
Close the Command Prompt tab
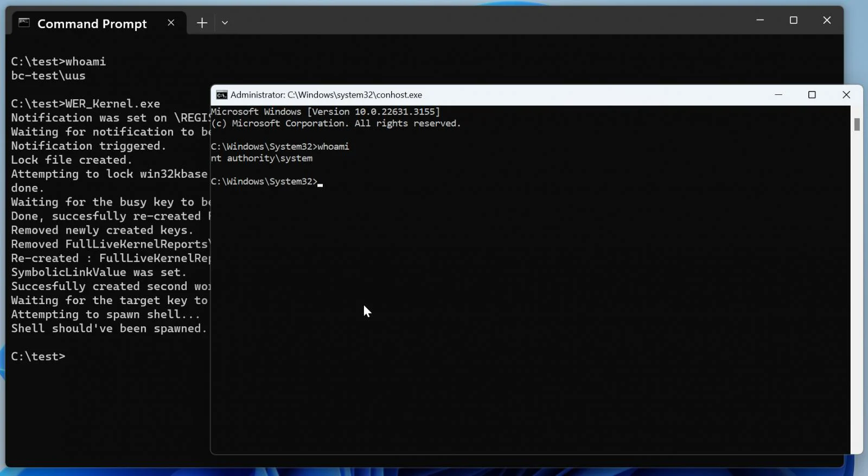pyautogui.click(x=171, y=23)
